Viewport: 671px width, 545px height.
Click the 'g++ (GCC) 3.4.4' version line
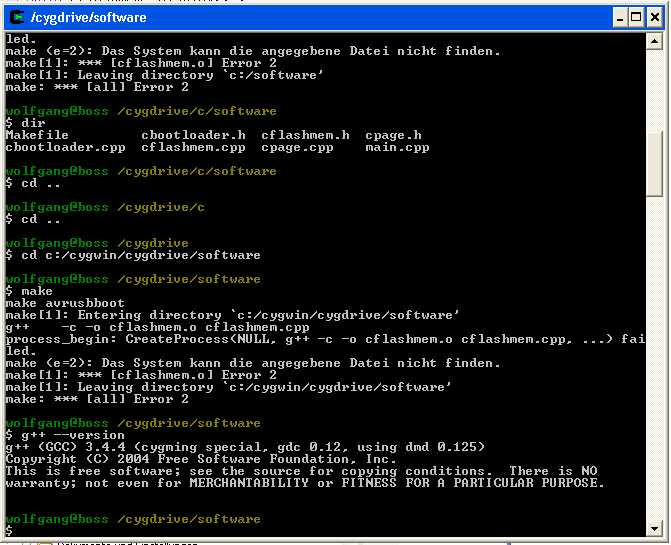pos(245,447)
